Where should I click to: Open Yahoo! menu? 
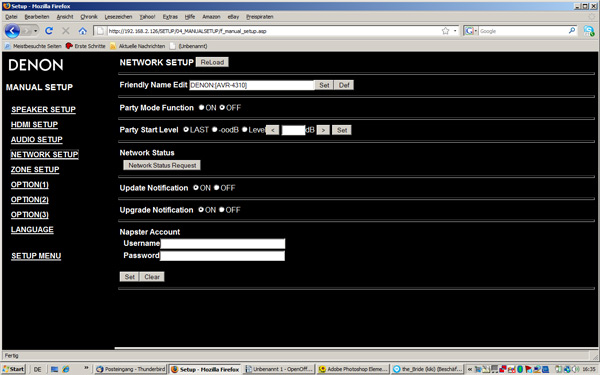147,17
